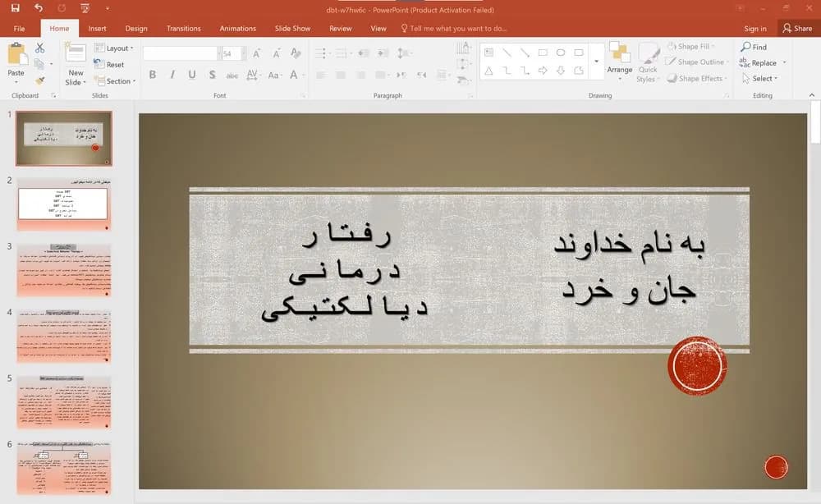Image resolution: width=821 pixels, height=504 pixels.
Task: Click the Redo icon in quick access toolbar
Action: [x=62, y=8]
